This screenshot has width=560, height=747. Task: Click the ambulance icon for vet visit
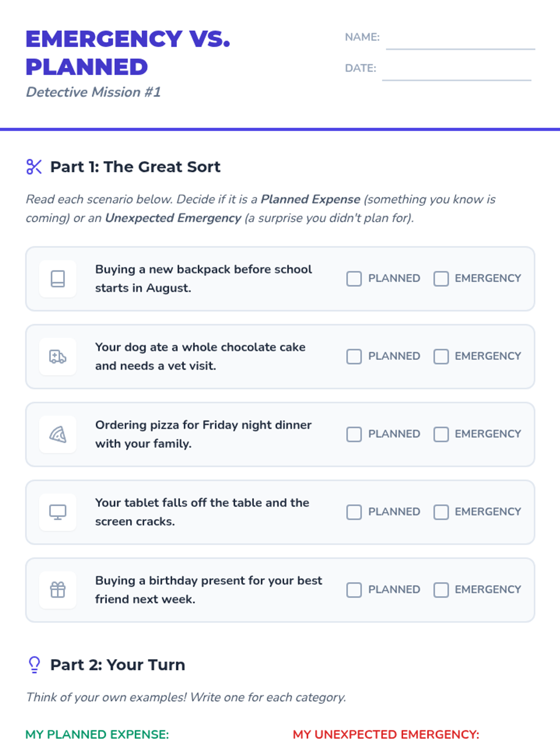click(x=58, y=357)
